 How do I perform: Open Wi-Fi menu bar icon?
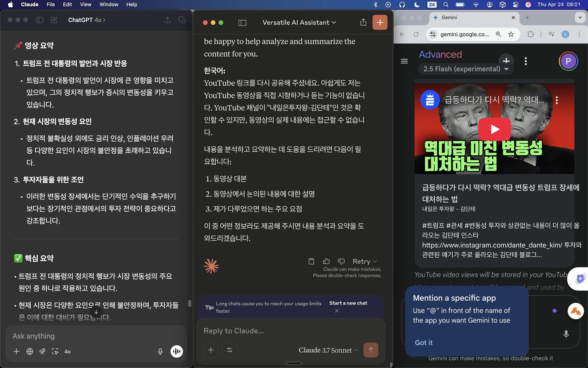(476, 4)
